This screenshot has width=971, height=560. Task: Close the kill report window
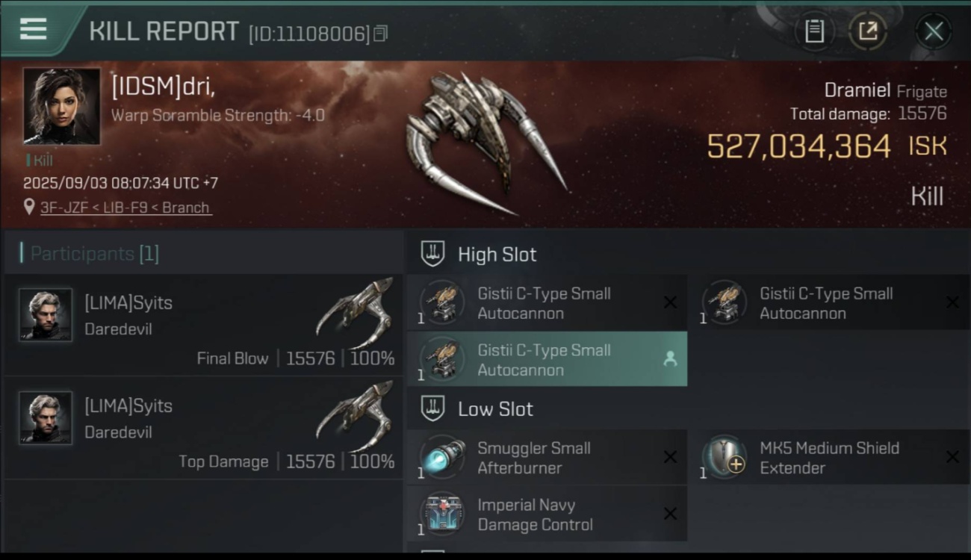coord(934,31)
